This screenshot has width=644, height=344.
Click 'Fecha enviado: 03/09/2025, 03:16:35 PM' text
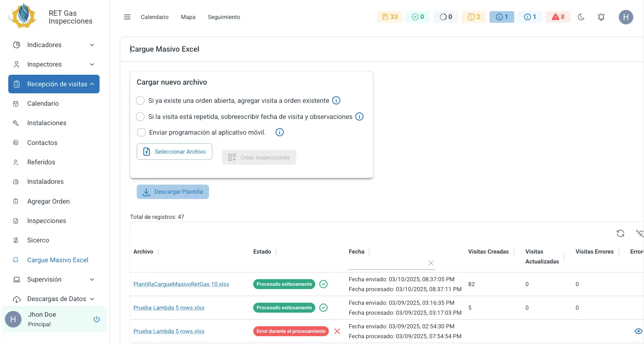402,303
